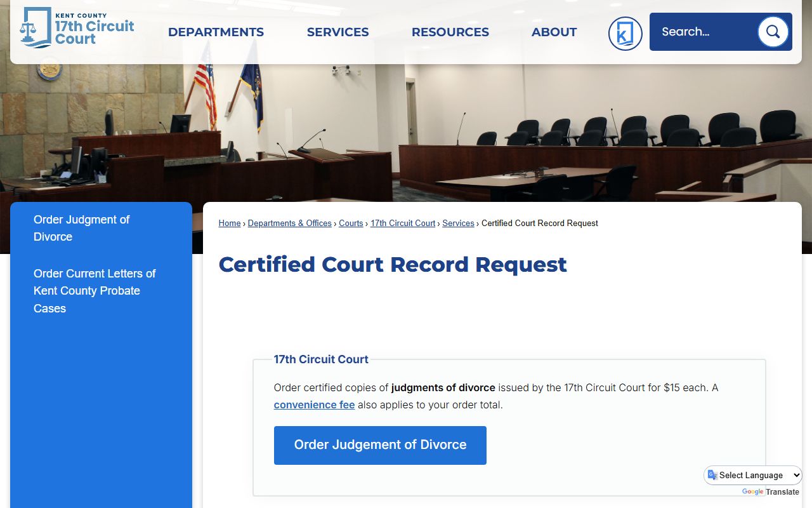Open the Departments menu
Viewport: 812px width, 508px height.
216,32
